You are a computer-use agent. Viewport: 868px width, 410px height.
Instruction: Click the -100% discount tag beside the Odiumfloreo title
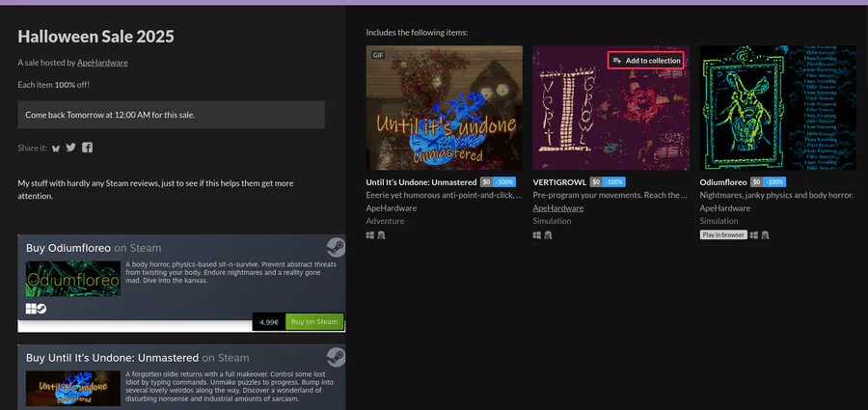[x=773, y=182]
